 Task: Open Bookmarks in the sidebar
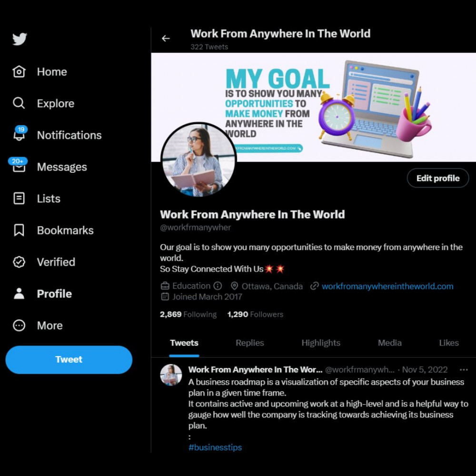(x=53, y=230)
